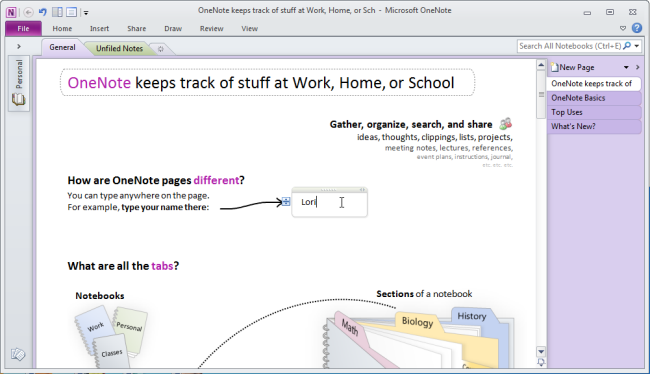Select the 'OneNote keeps track of' page

tap(594, 84)
